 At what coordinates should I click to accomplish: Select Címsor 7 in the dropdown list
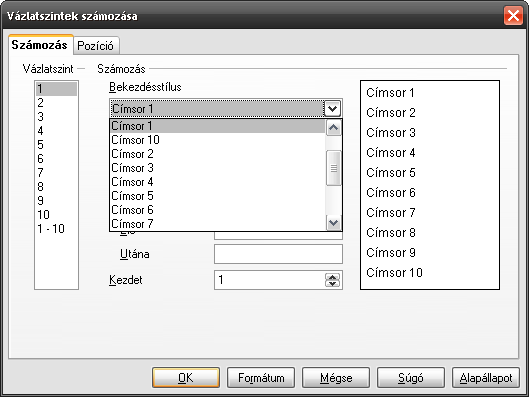click(x=218, y=224)
